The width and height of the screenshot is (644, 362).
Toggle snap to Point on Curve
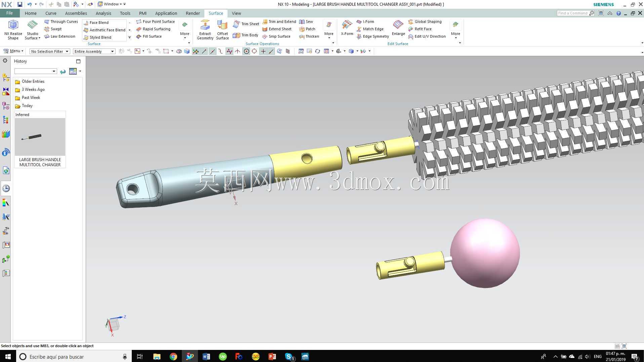(x=271, y=51)
